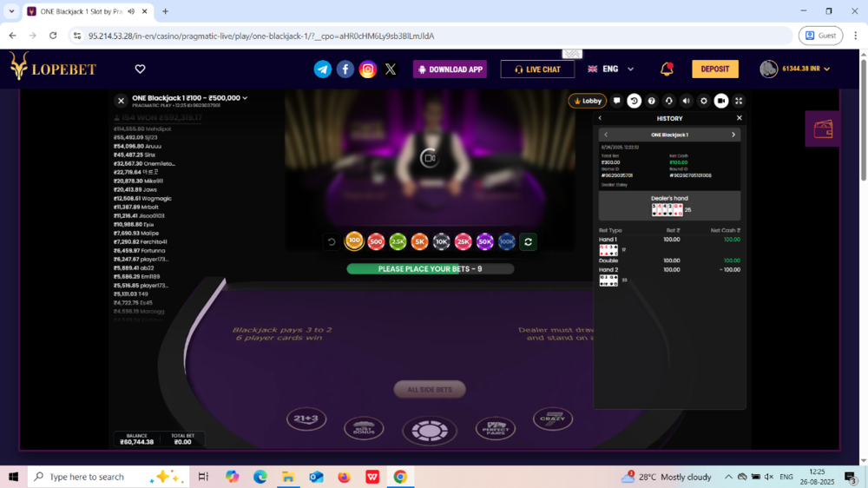Enter fullscreen mode in game
Screen dimensions: 868x488
tap(739, 101)
